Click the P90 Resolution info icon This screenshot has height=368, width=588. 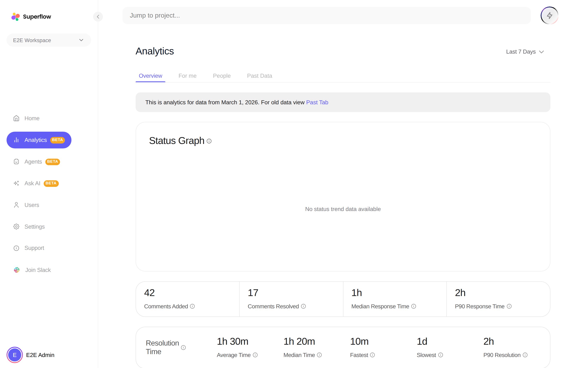pos(525,355)
